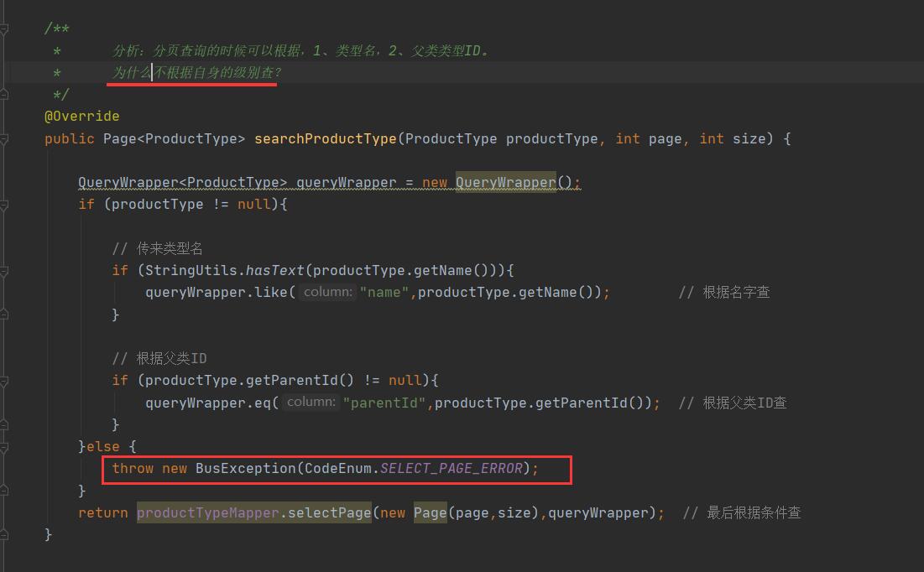Click the Page<ProductType> return type
This screenshot has width=924, height=572.
click(x=174, y=139)
